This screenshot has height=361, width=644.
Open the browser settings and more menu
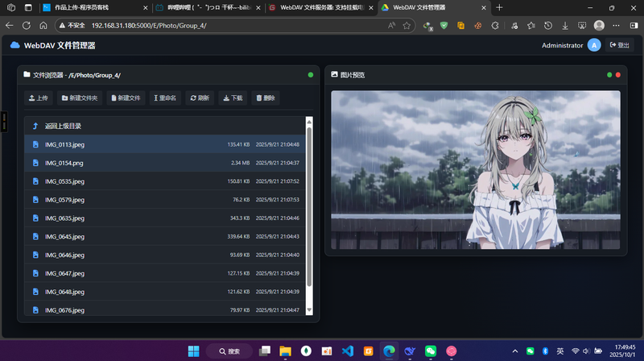click(616, 26)
